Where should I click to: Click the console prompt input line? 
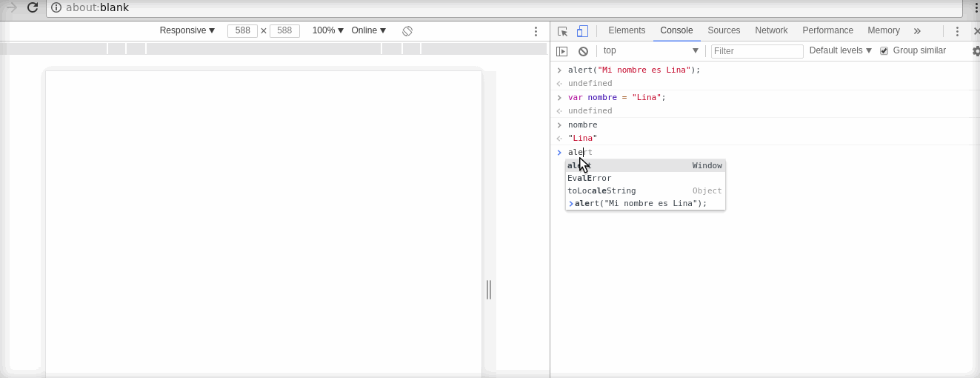(765, 152)
